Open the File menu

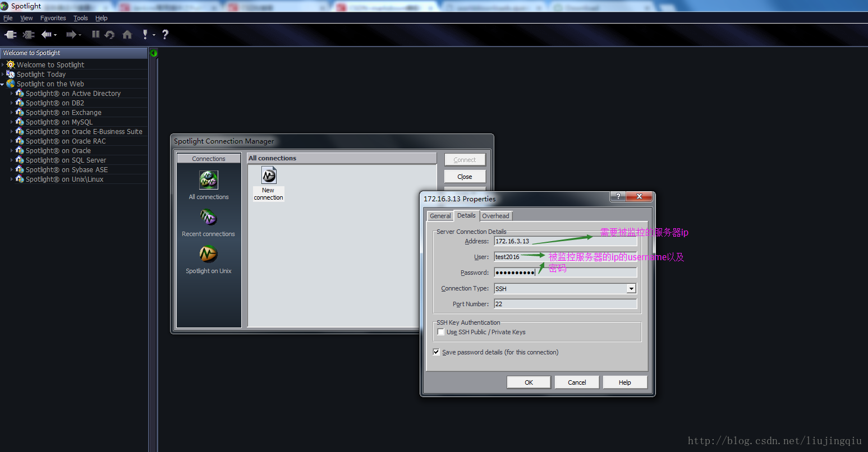click(8, 18)
